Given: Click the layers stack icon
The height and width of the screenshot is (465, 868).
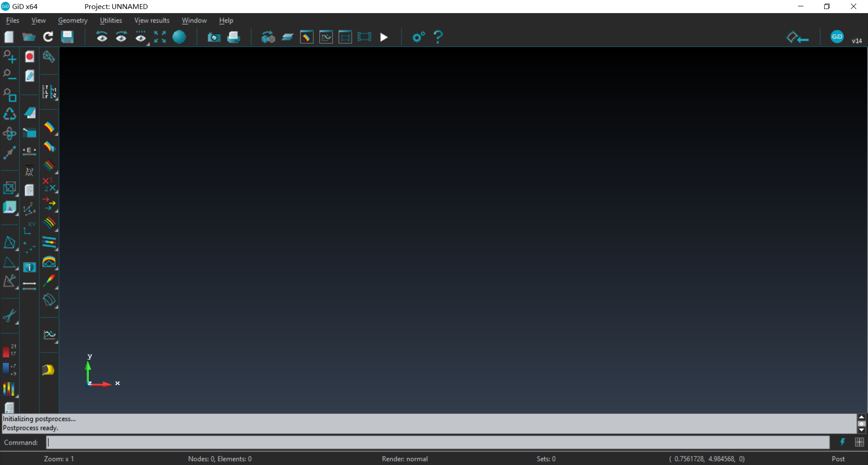Looking at the screenshot, I should pos(288,37).
